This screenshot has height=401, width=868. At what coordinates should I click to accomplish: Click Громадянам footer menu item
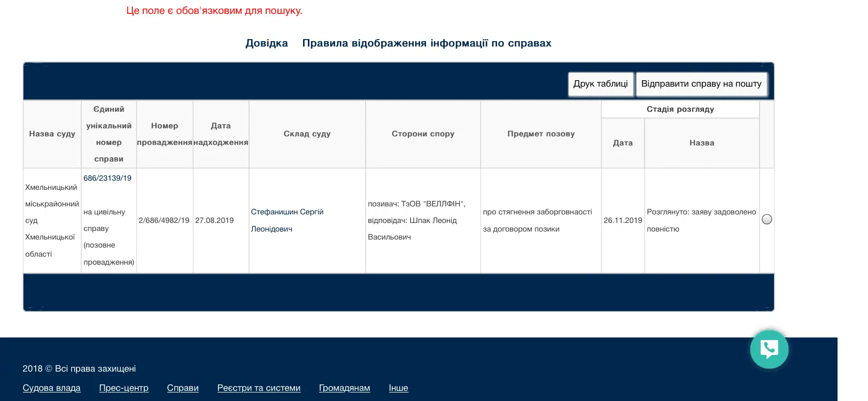click(x=344, y=388)
